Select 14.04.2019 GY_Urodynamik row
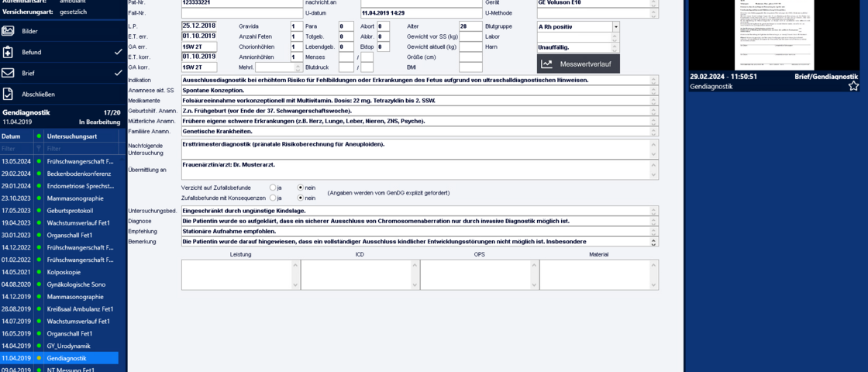The width and height of the screenshot is (868, 372). click(x=59, y=346)
